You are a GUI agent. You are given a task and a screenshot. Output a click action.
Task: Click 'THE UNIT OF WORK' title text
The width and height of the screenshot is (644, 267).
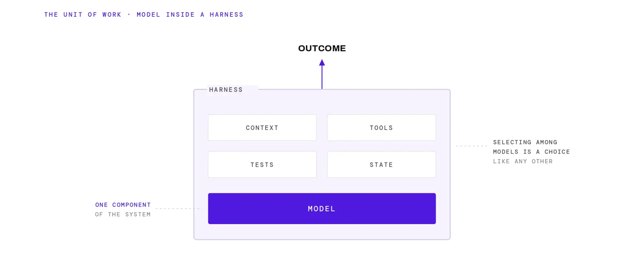point(83,14)
